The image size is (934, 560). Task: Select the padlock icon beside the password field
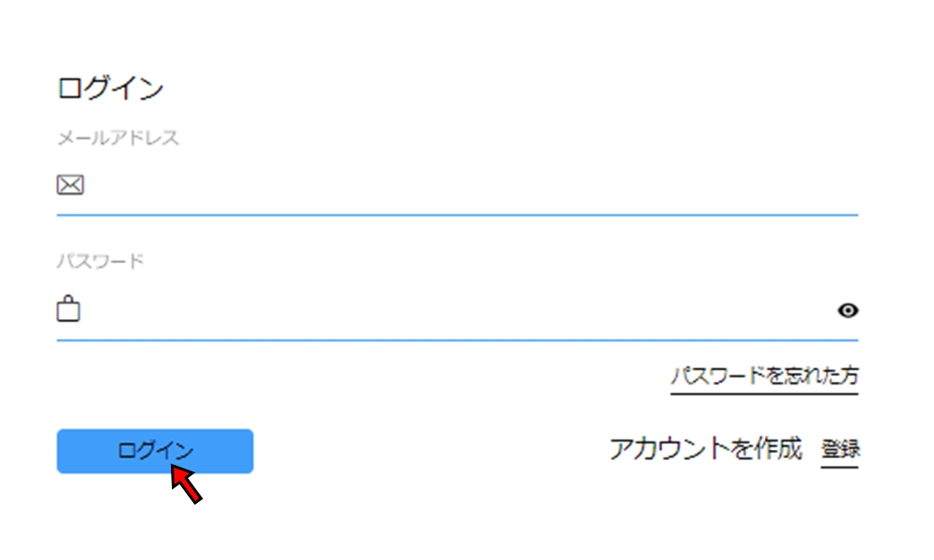tap(70, 310)
